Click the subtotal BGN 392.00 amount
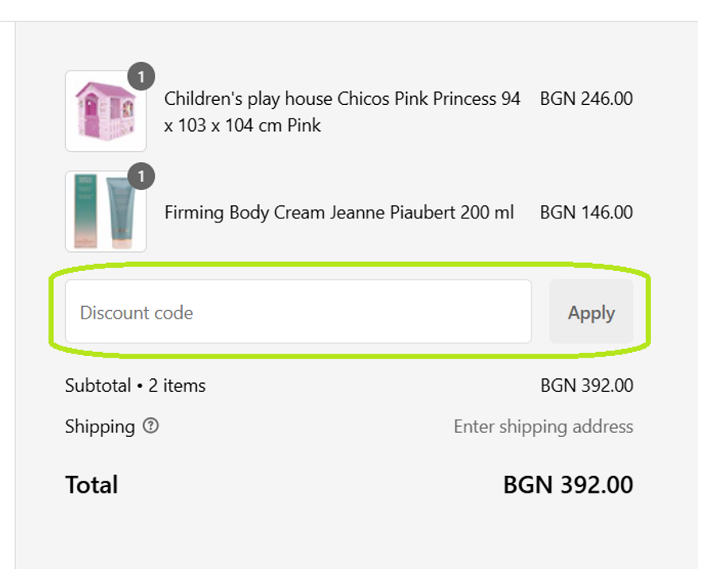The image size is (715, 588). tap(586, 386)
